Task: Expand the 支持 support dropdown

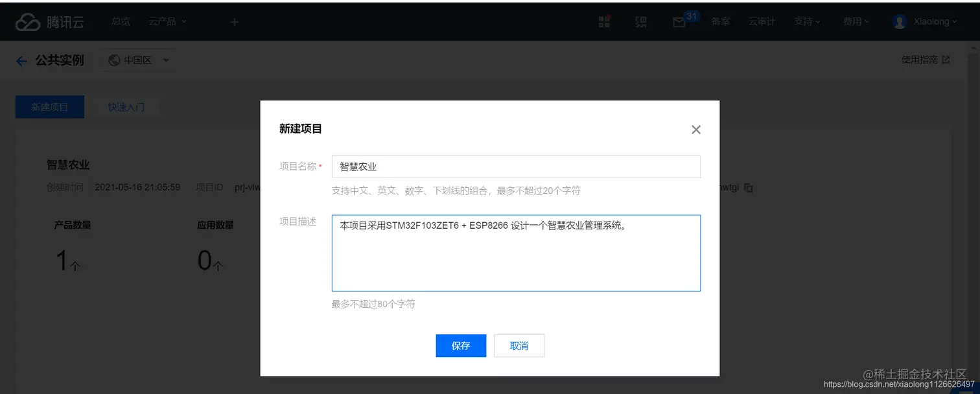Action: 807,21
